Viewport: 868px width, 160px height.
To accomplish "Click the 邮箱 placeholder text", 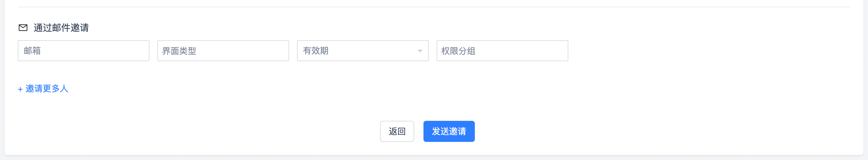I will click(x=32, y=51).
